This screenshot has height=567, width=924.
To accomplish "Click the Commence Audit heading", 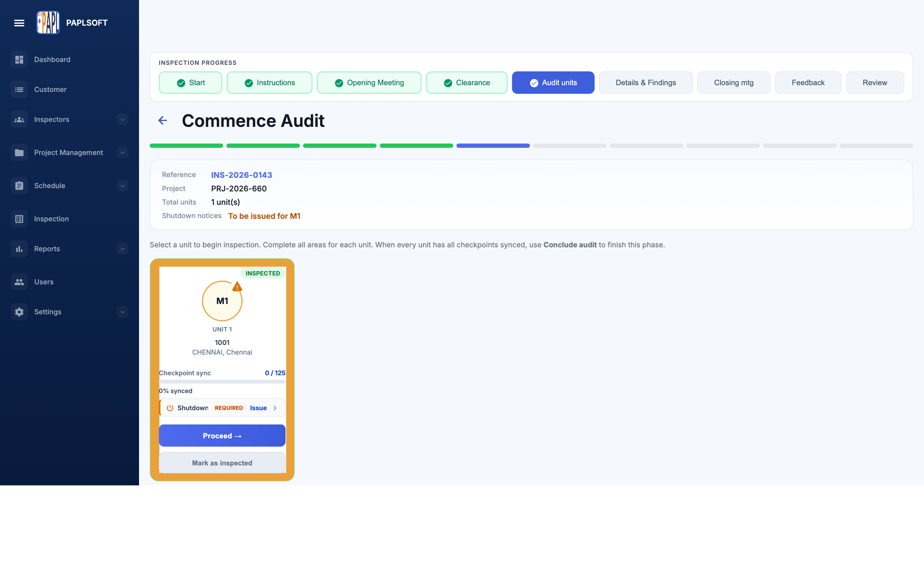I will (253, 121).
